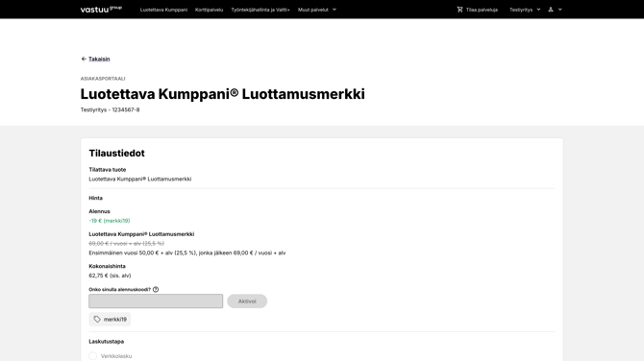The height and width of the screenshot is (361, 644).
Task: Expand the Testiyritys company dropdown
Action: (x=525, y=10)
